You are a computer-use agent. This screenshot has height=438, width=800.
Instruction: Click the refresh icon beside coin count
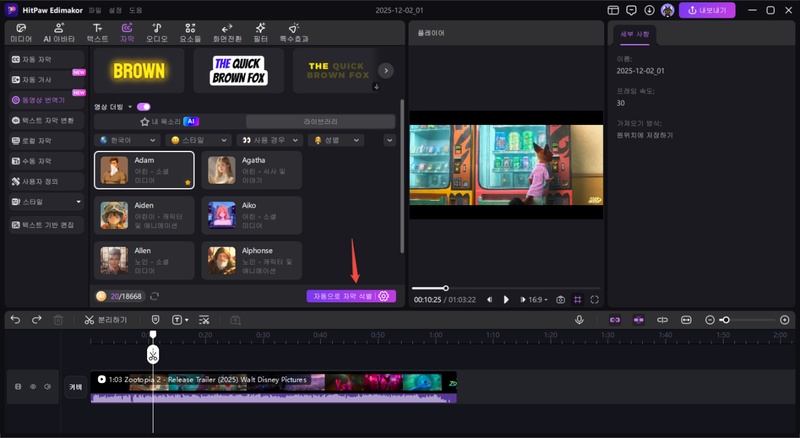point(153,296)
